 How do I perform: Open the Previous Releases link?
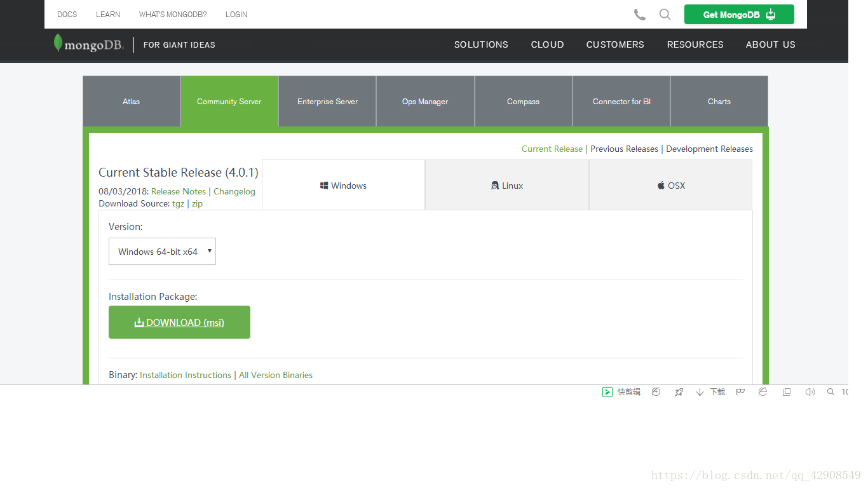point(624,149)
